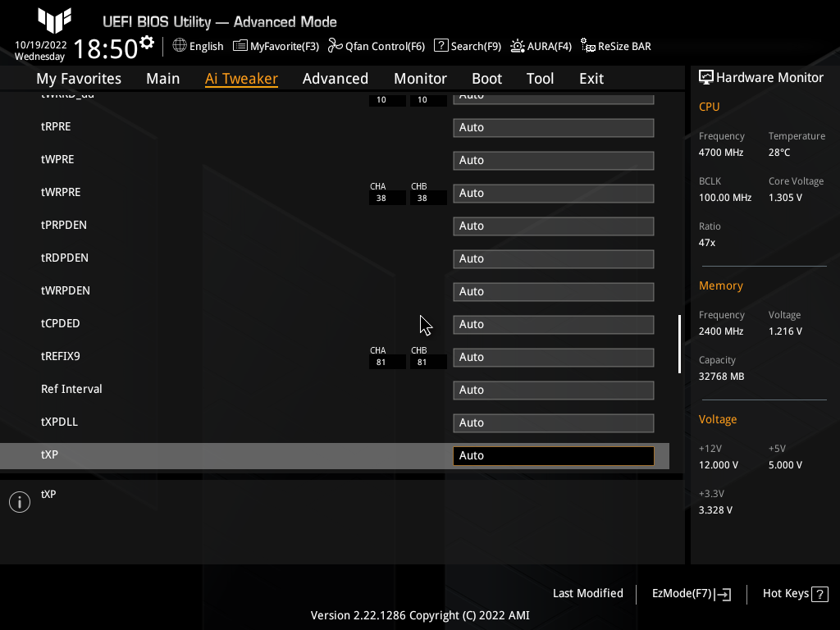Click the Last Modified button
Image resolution: width=840 pixels, height=630 pixels.
click(x=588, y=593)
